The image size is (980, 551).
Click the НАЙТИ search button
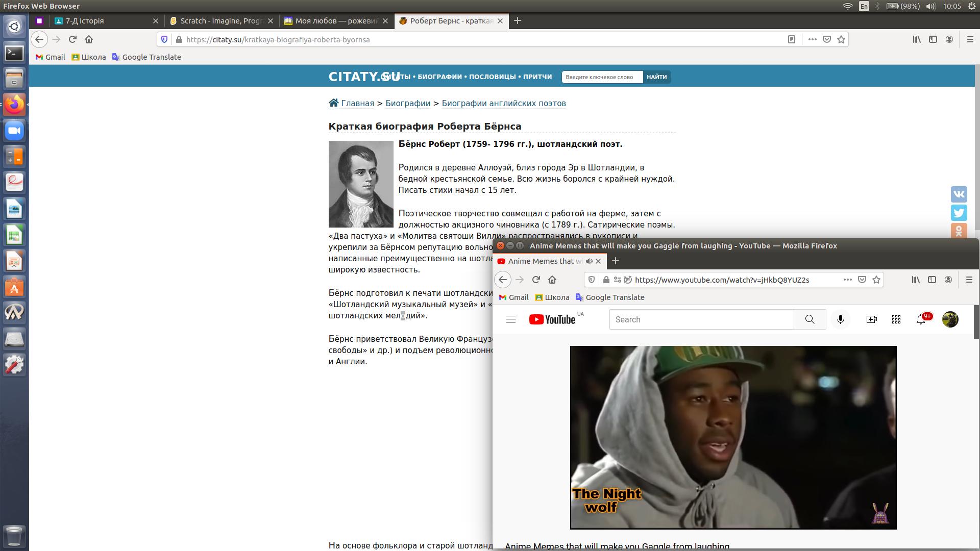pyautogui.click(x=656, y=77)
